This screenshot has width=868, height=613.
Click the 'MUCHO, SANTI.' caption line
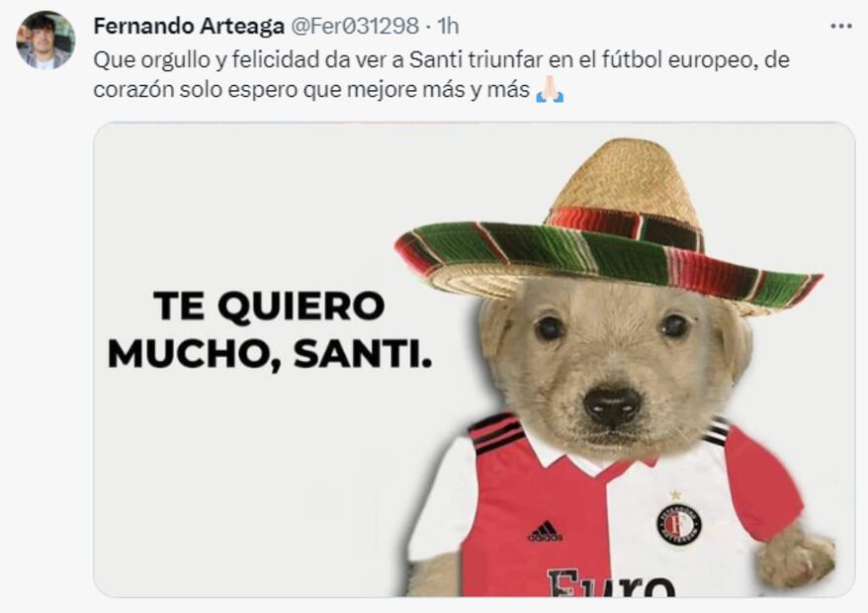[x=270, y=354]
